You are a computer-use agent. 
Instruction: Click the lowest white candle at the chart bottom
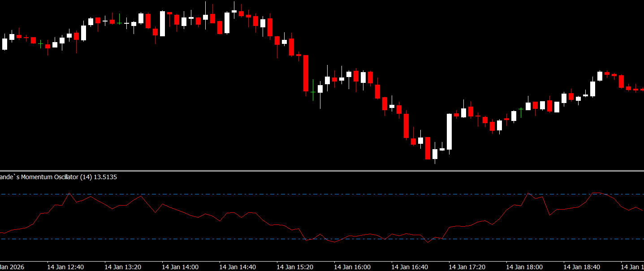tap(435, 154)
